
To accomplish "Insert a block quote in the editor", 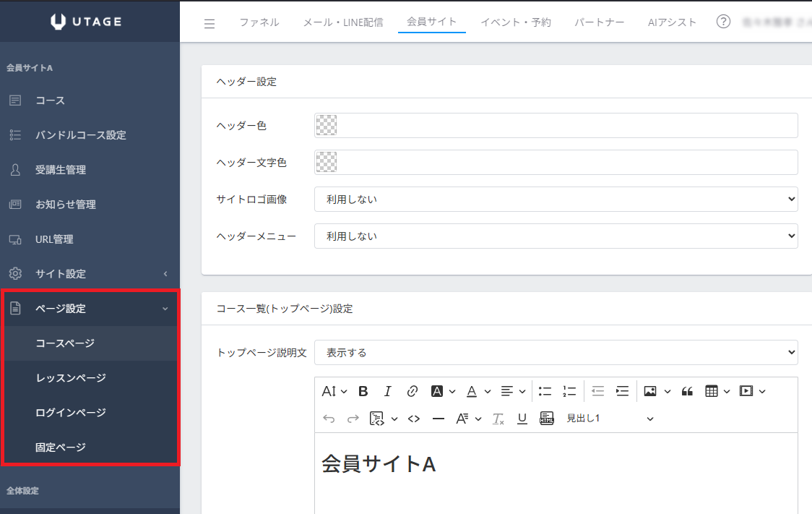I will coord(687,391).
